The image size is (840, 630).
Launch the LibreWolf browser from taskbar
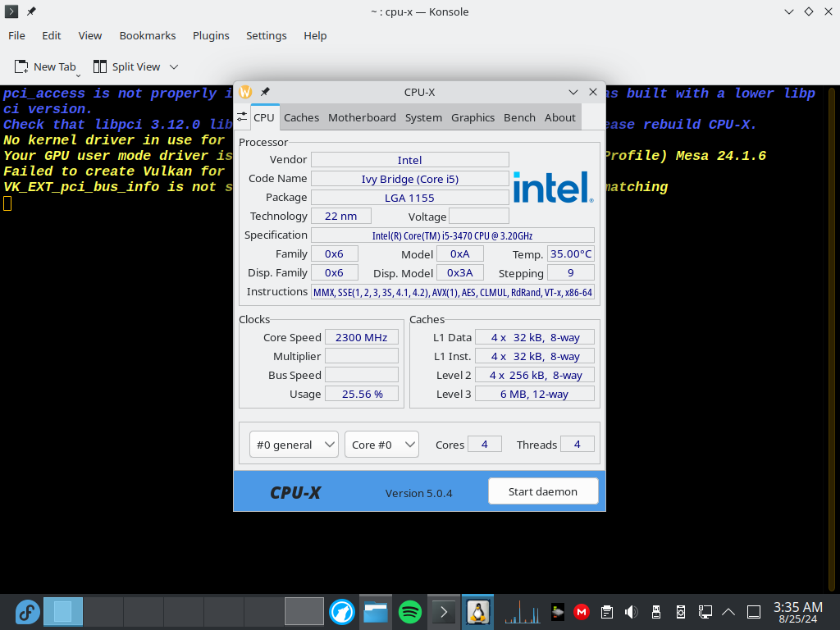(x=342, y=612)
